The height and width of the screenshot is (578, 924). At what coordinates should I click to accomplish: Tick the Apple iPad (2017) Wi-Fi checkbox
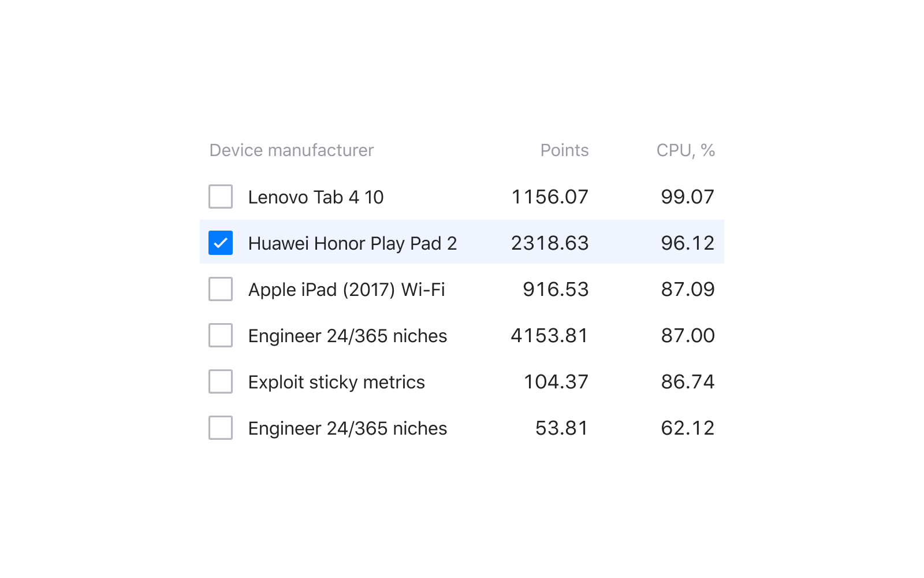tap(221, 289)
